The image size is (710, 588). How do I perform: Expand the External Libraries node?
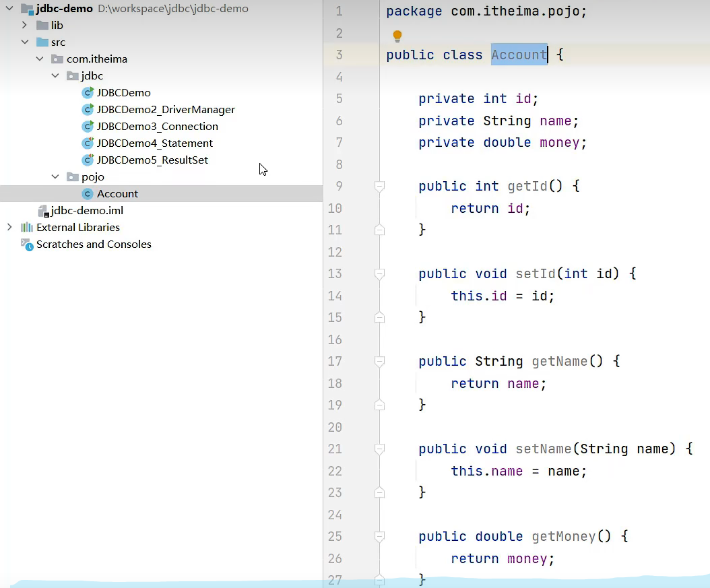11,227
